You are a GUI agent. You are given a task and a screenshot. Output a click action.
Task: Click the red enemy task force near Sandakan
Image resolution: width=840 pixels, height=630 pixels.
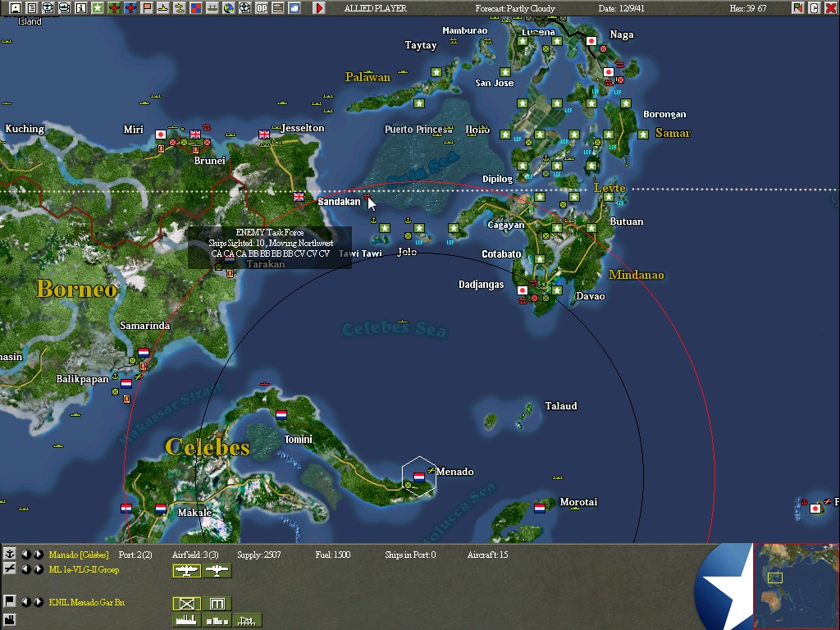[367, 198]
